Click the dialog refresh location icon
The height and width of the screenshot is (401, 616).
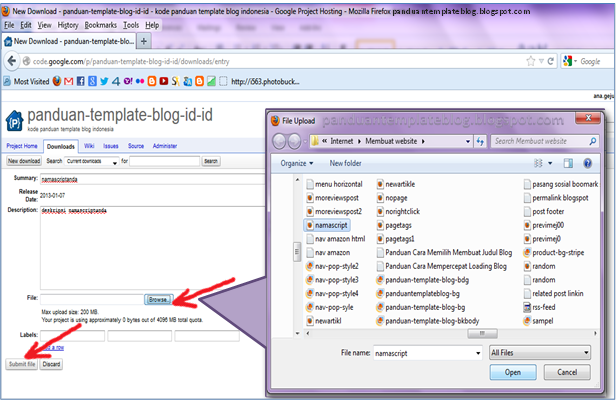pyautogui.click(x=480, y=141)
